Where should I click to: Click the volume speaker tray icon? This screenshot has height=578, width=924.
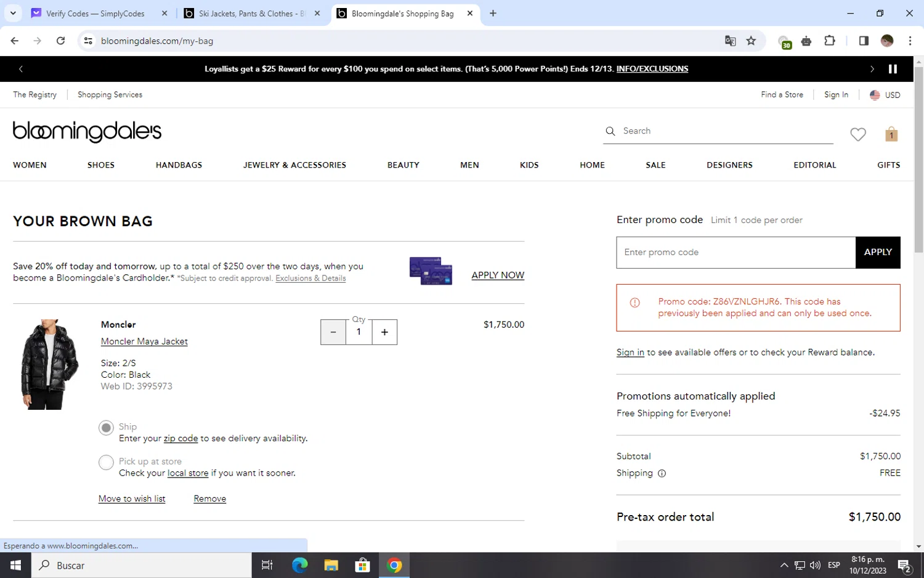[815, 565]
